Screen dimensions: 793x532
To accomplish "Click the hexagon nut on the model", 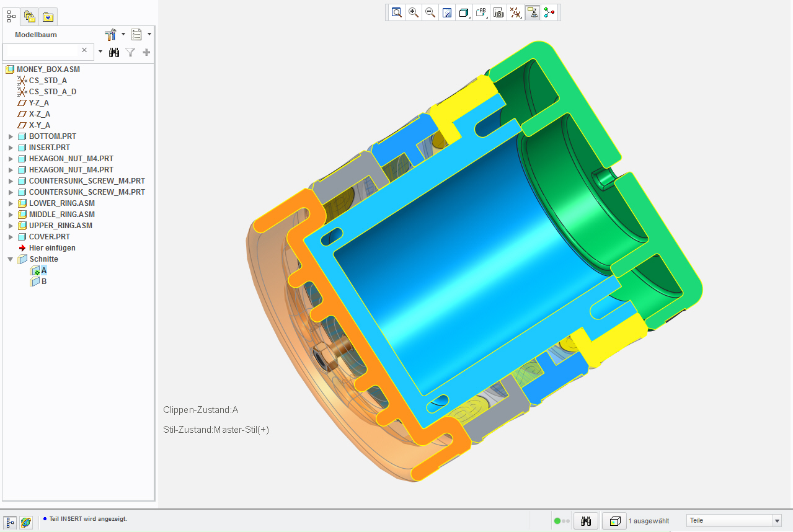I will point(323,358).
